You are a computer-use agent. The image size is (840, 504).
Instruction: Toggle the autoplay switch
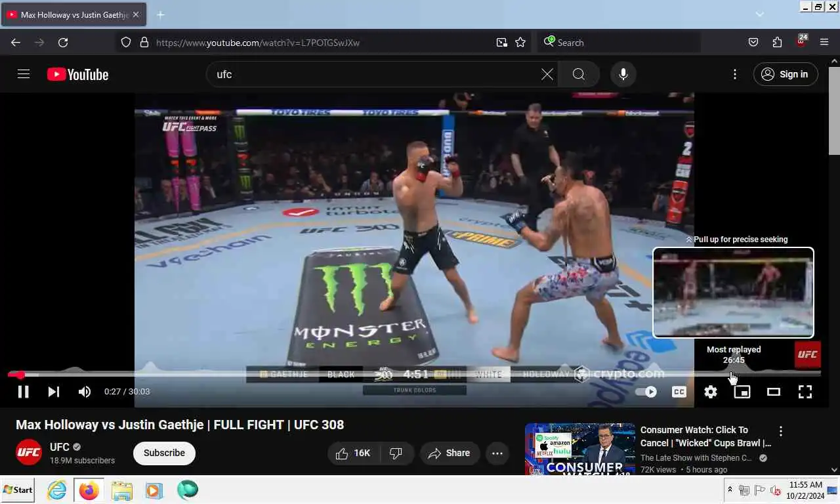click(646, 392)
